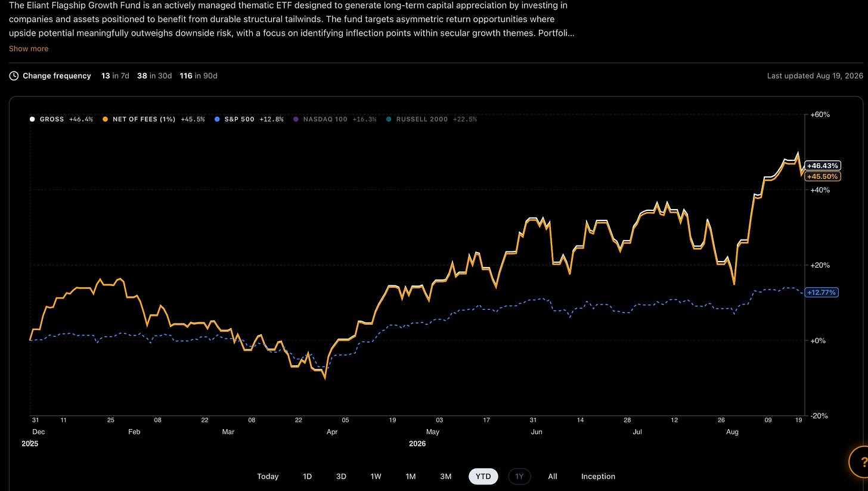The height and width of the screenshot is (491, 868).
Task: Click the 13 in 7d change count
Action: (115, 76)
